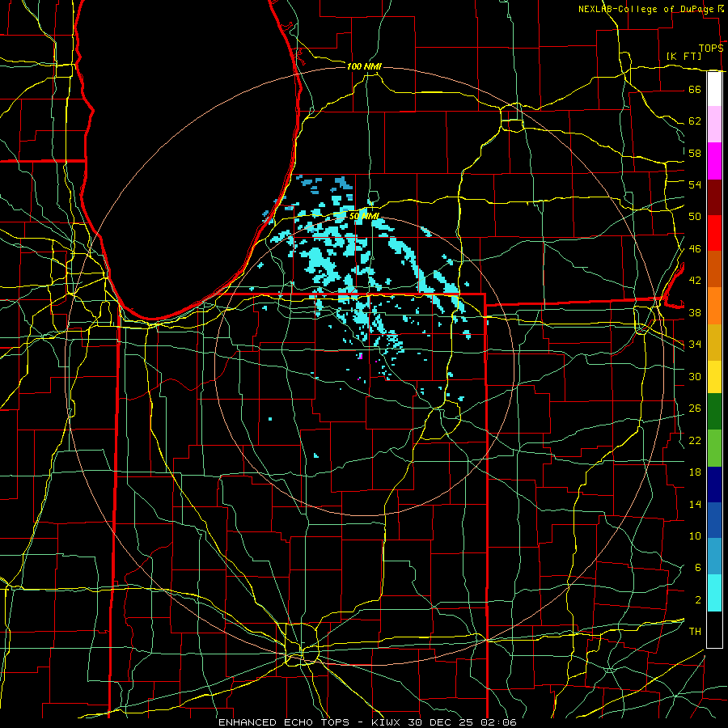Click the '50 NMI' range ring label

point(364,216)
